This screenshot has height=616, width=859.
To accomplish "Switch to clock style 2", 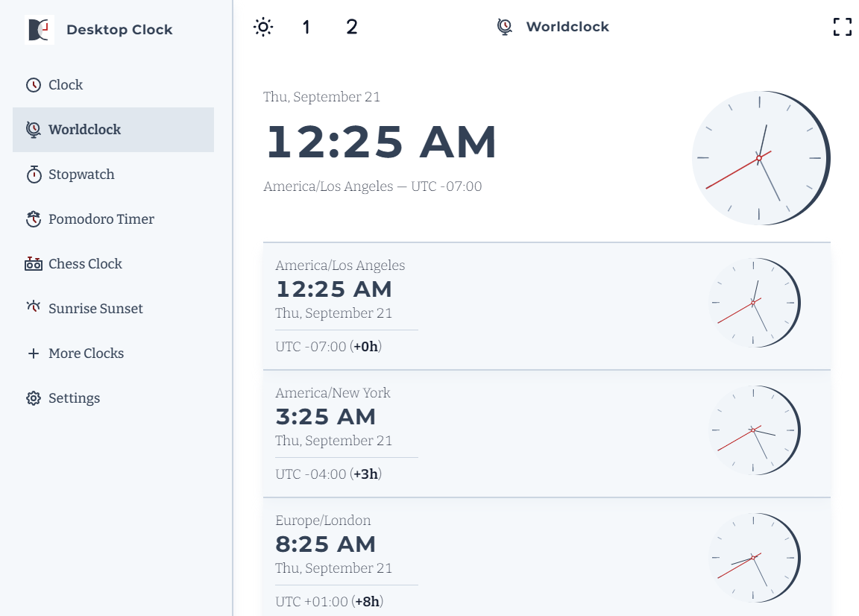I will pyautogui.click(x=352, y=28).
